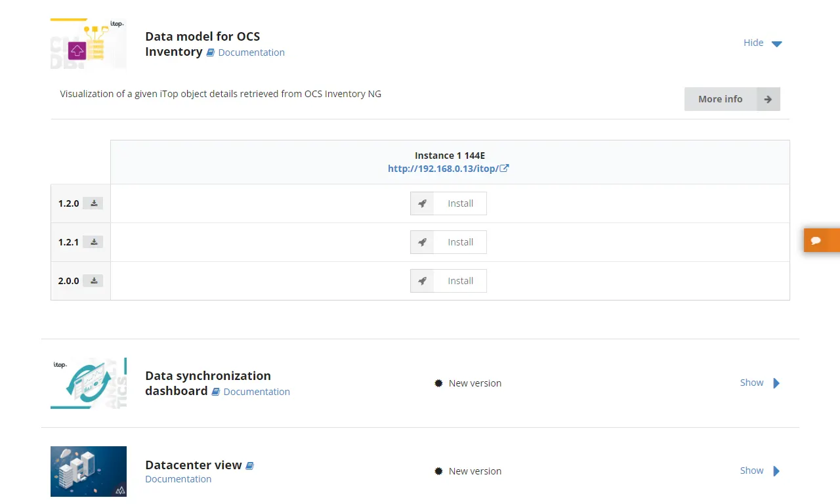The height and width of the screenshot is (504, 840).
Task: Collapse OCS Inventory section with Hide
Action: click(x=763, y=43)
